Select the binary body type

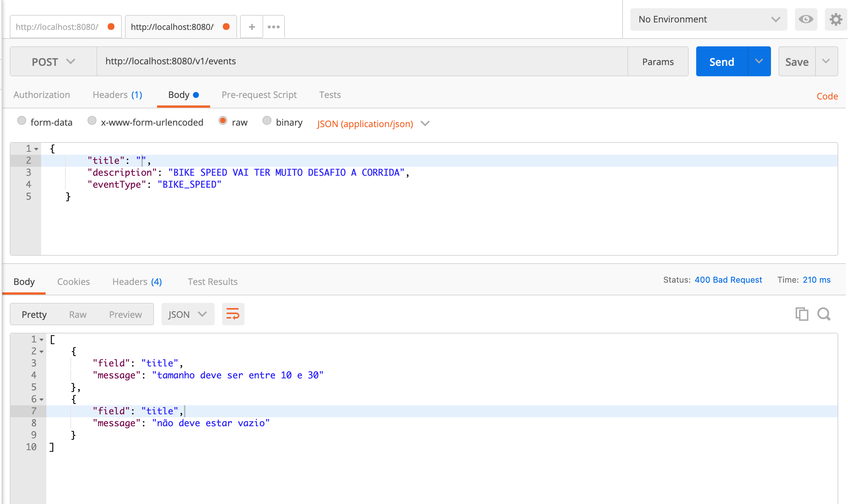coord(267,120)
